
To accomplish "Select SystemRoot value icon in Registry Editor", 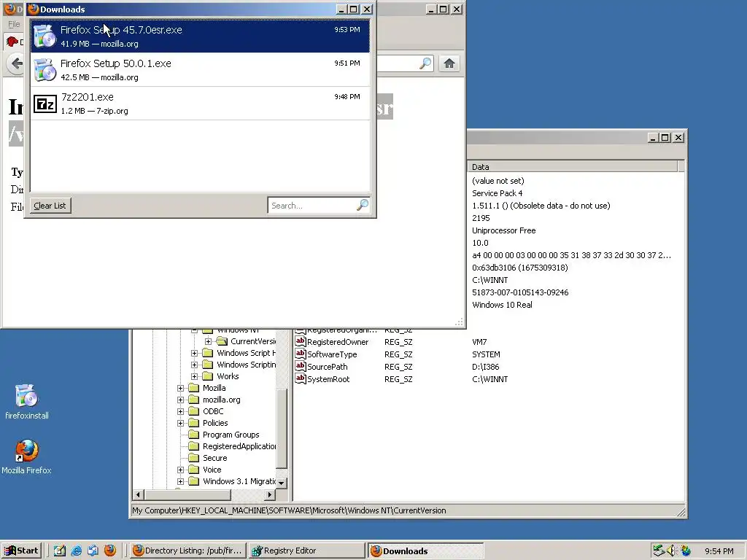I will [300, 378].
